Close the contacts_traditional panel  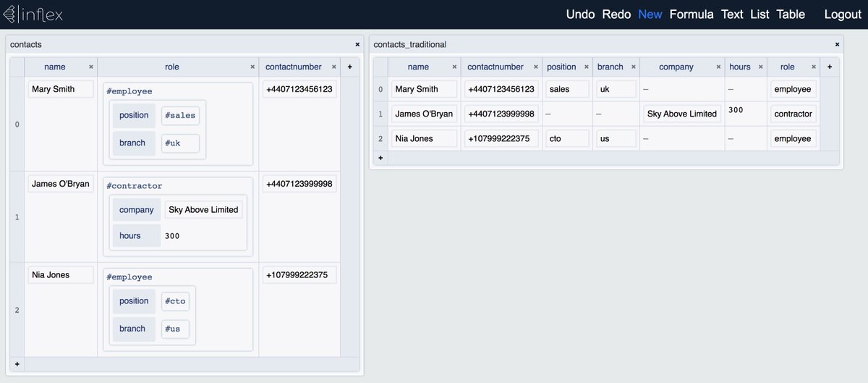tap(838, 44)
